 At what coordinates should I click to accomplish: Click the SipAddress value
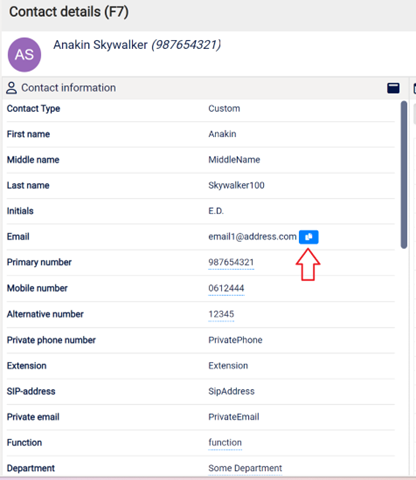click(x=231, y=391)
